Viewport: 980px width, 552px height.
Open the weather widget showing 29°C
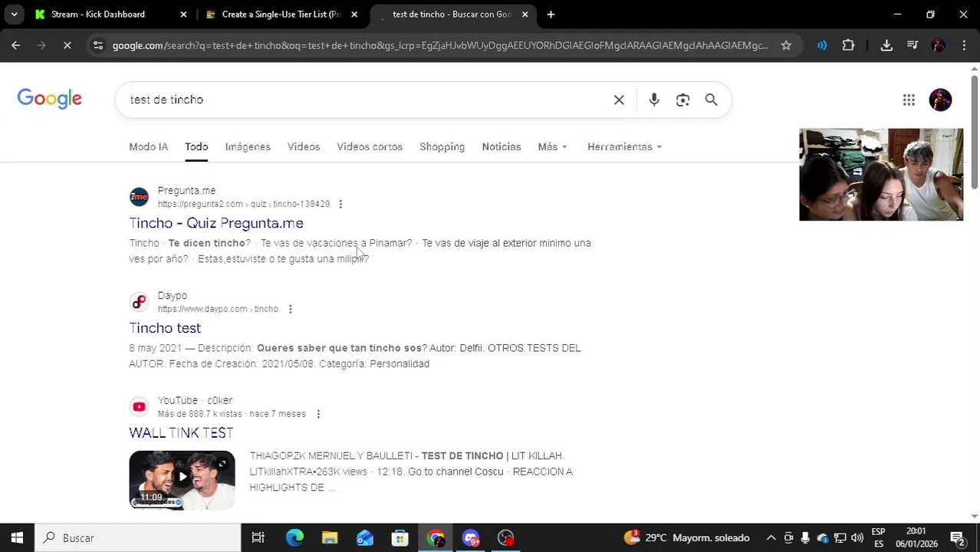click(x=686, y=537)
